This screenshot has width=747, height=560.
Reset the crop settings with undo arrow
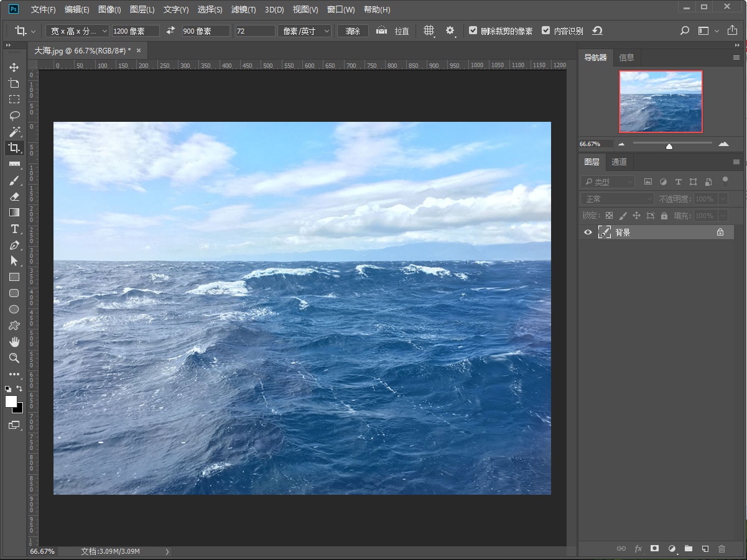[x=597, y=30]
